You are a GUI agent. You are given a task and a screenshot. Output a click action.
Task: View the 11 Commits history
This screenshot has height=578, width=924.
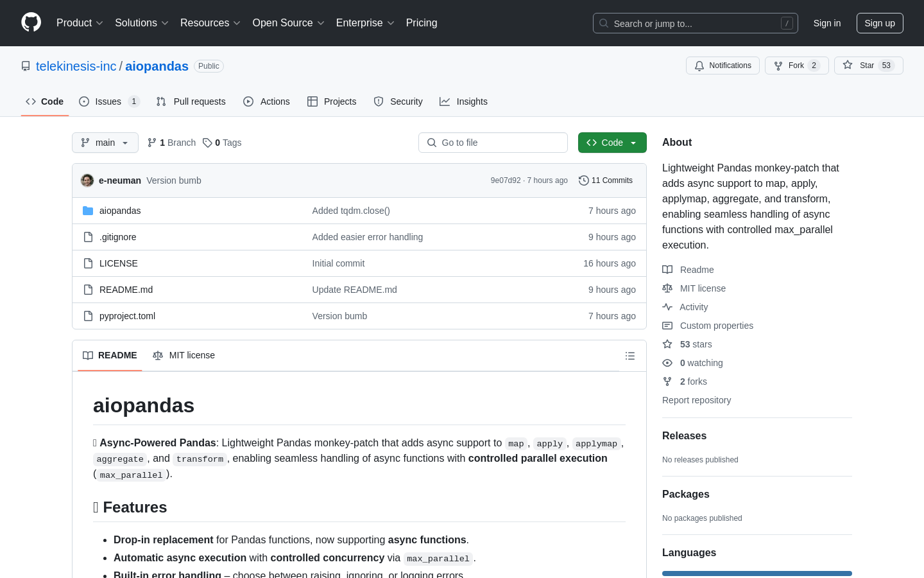[606, 180]
